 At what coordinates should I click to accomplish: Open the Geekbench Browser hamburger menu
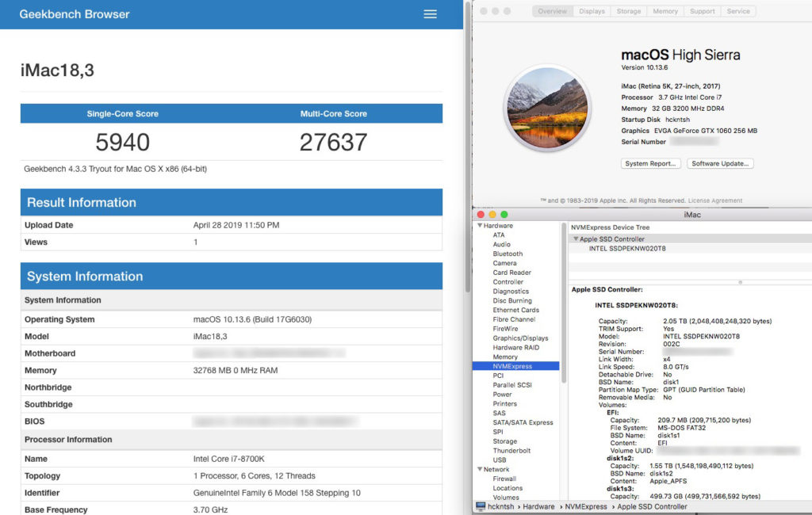pyautogui.click(x=430, y=14)
